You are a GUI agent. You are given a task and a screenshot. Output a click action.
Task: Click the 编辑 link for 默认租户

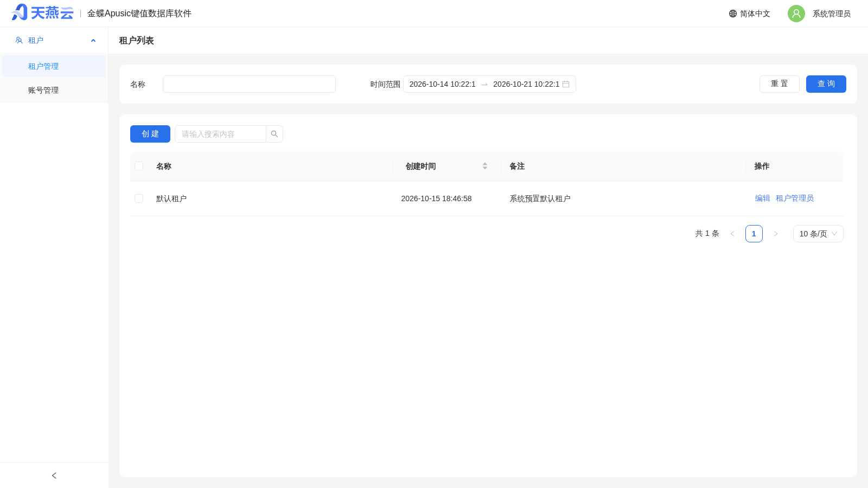[x=763, y=198]
